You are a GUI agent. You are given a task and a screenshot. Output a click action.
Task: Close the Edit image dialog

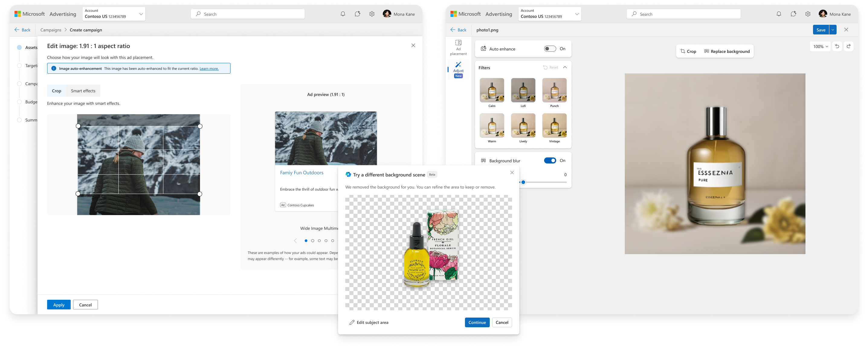[x=413, y=46]
